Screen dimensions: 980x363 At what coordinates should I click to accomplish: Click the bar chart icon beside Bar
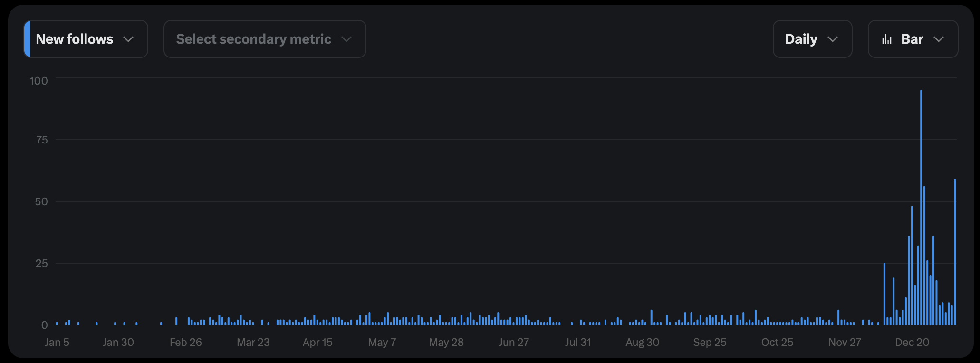pyautogui.click(x=887, y=39)
